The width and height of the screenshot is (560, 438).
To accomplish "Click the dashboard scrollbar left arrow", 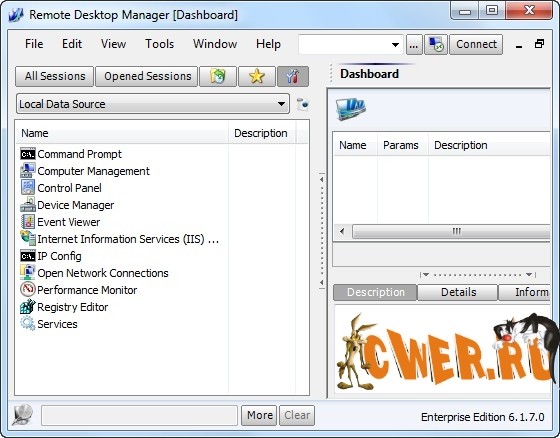I will (x=342, y=231).
